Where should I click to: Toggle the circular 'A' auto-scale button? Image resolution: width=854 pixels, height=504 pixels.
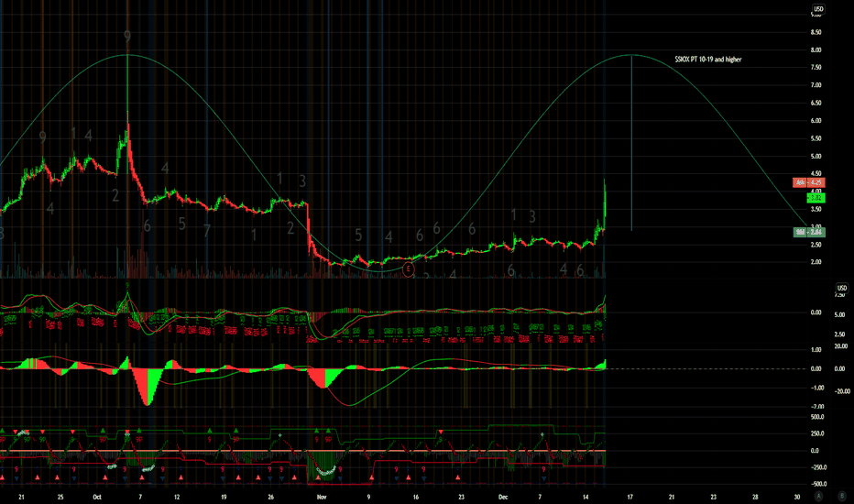click(x=818, y=497)
